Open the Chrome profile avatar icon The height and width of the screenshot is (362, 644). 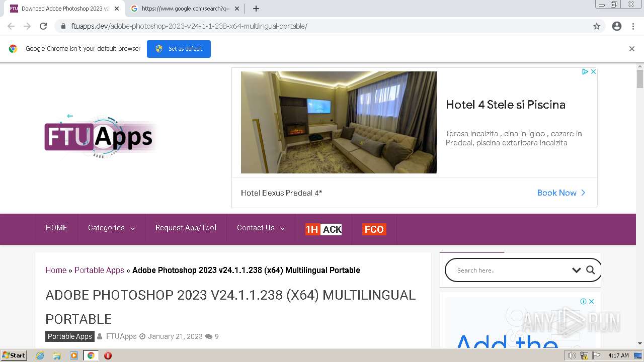click(617, 26)
